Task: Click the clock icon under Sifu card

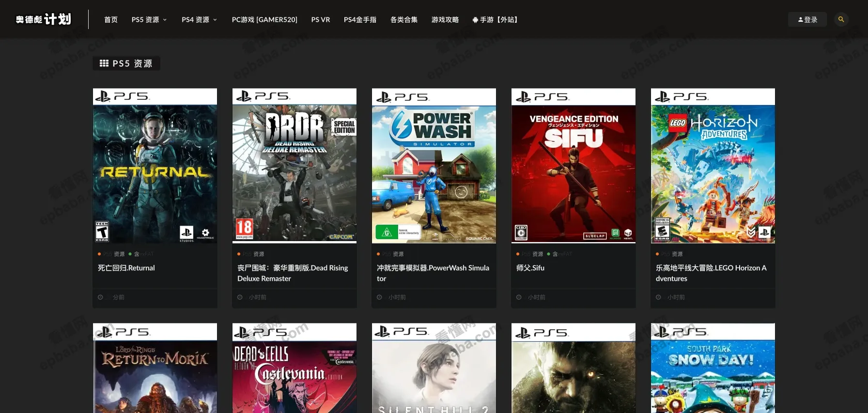Action: (x=519, y=297)
